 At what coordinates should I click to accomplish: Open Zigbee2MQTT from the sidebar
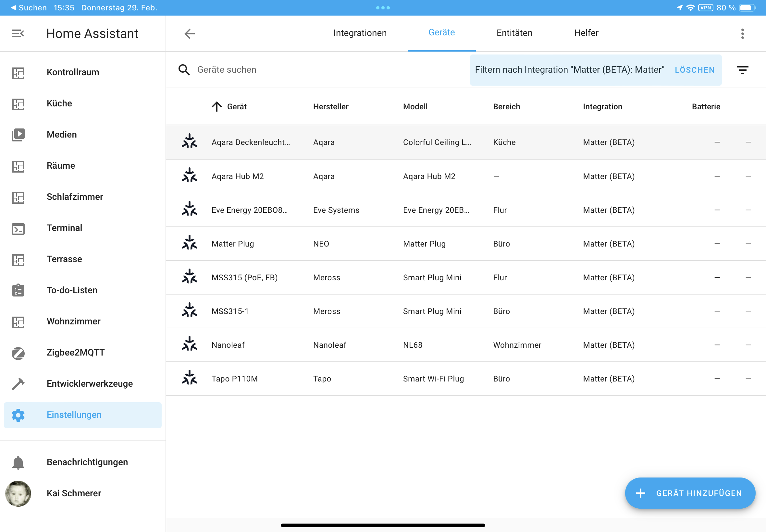click(75, 352)
